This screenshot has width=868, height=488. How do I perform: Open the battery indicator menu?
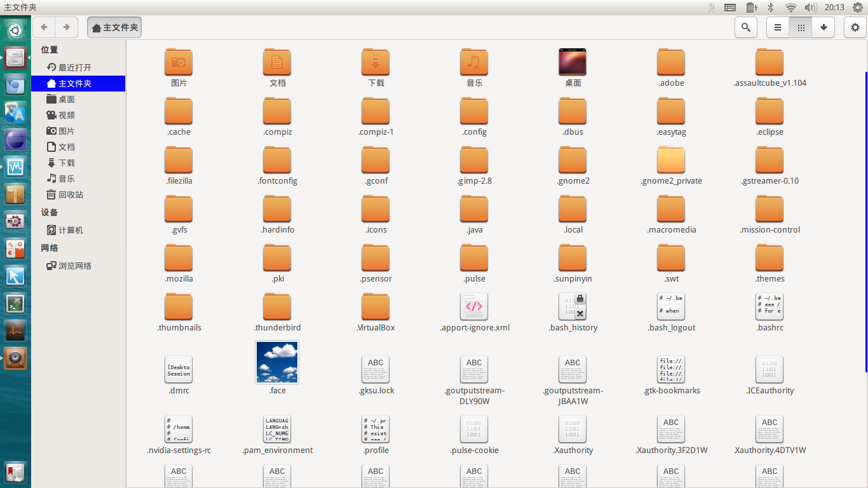pyautogui.click(x=752, y=7)
